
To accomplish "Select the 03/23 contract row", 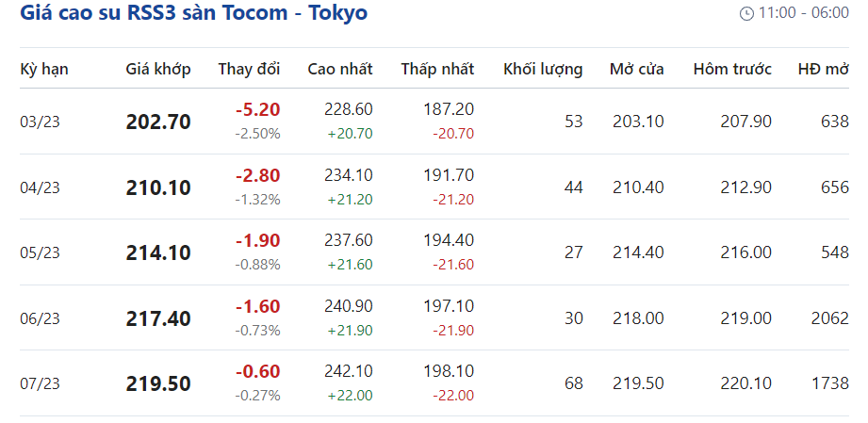I will [40, 122].
